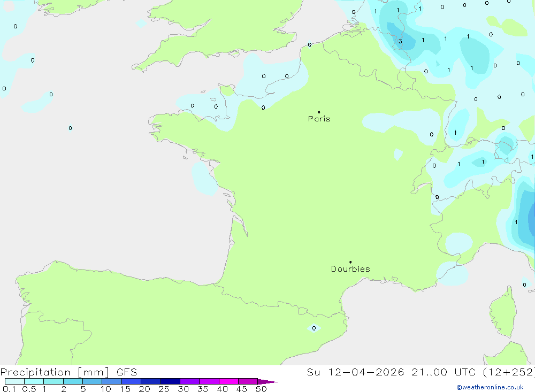Click the precipitation value 3 over Belgium

400,42
